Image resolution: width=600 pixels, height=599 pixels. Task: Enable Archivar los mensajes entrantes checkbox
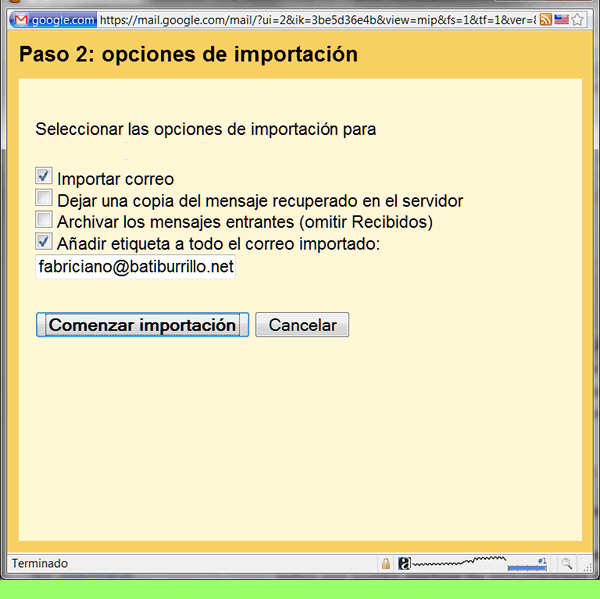(x=44, y=219)
